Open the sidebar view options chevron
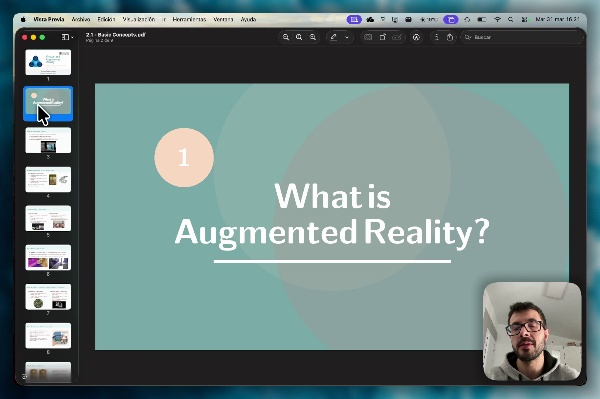The height and width of the screenshot is (399, 600). [72, 37]
